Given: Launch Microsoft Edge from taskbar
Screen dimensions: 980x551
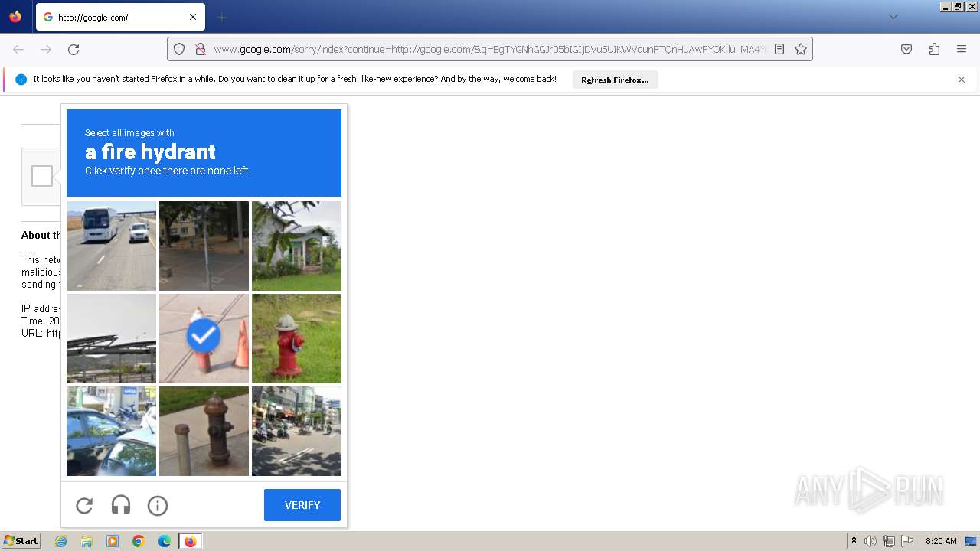Looking at the screenshot, I should tap(165, 541).
